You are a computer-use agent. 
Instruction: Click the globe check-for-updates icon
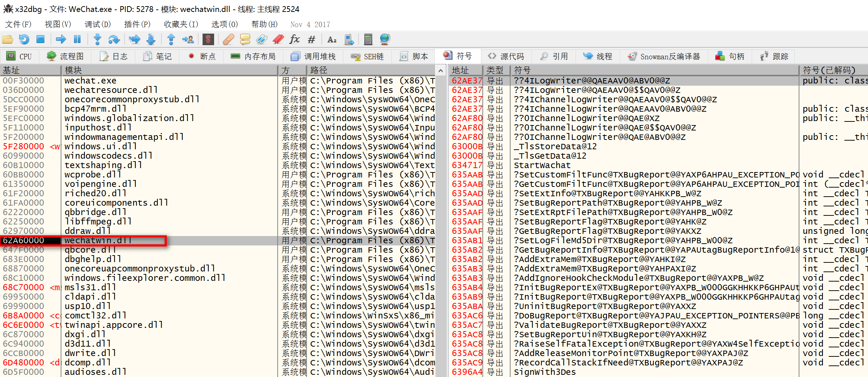(385, 39)
